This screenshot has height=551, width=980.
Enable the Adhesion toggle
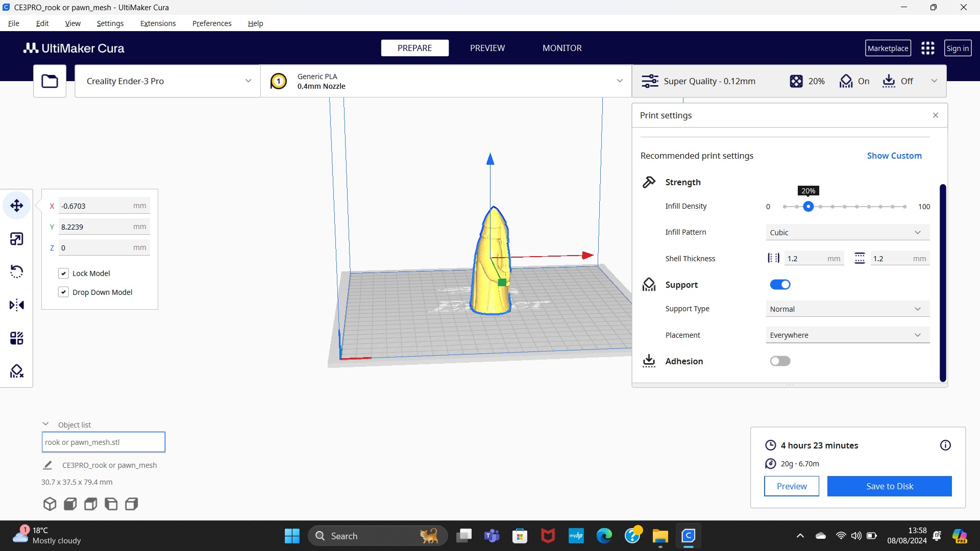[780, 361]
